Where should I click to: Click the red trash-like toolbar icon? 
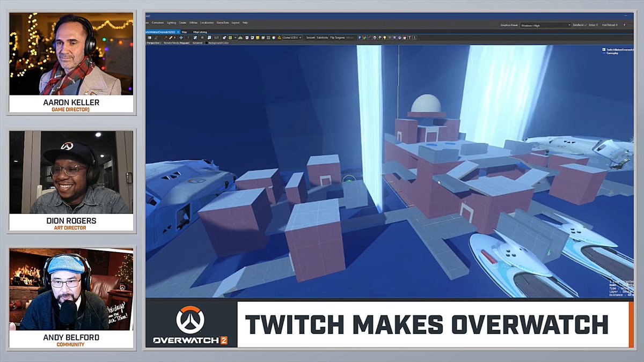pyautogui.click(x=405, y=38)
